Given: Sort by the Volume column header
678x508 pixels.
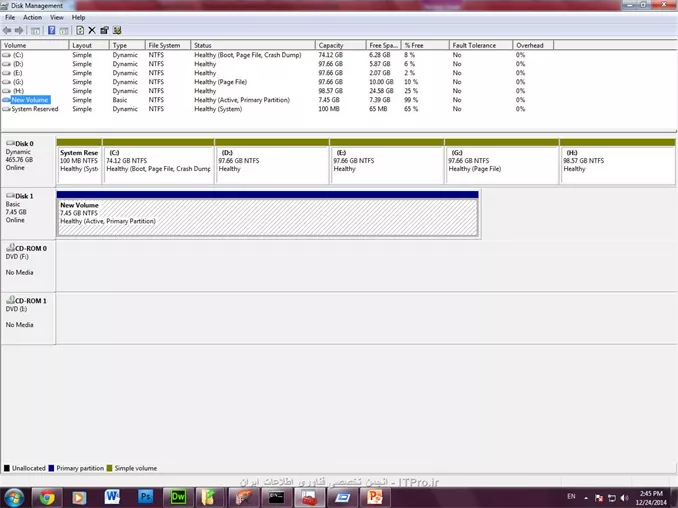Looking at the screenshot, I should [35, 45].
